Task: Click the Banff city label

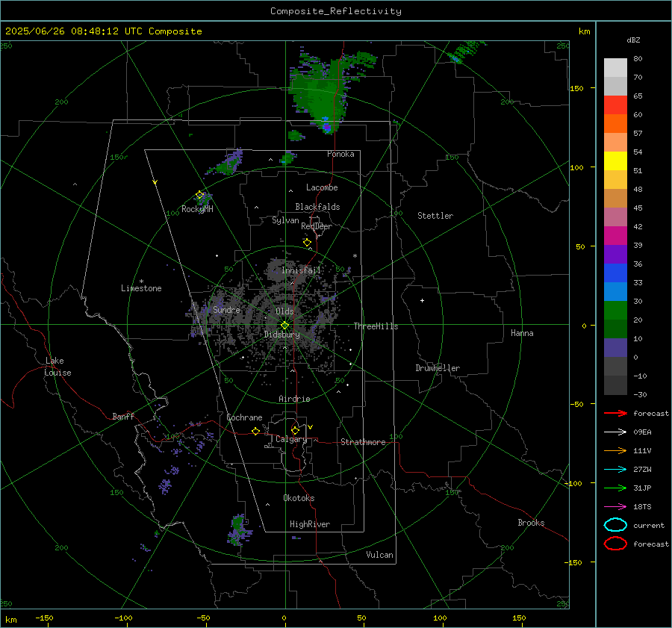Action: coord(123,416)
